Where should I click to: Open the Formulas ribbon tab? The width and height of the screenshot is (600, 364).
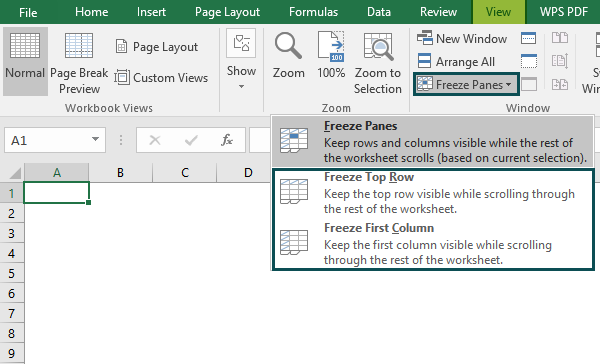313,12
